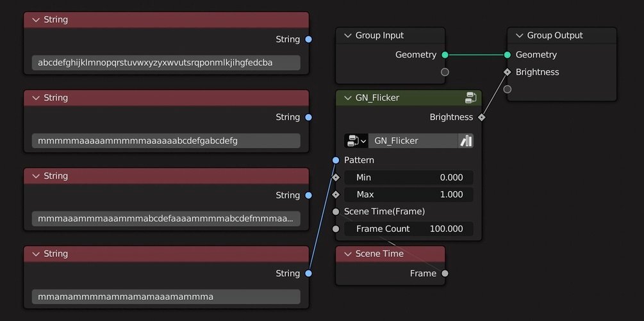Collapse the Group Output node
Screen dimensions: 644x321
tap(519, 36)
